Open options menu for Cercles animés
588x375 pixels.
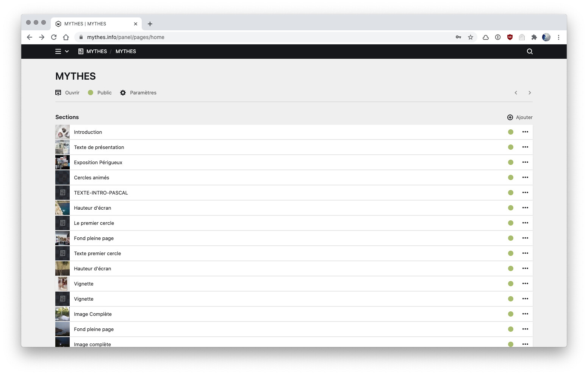[525, 178]
